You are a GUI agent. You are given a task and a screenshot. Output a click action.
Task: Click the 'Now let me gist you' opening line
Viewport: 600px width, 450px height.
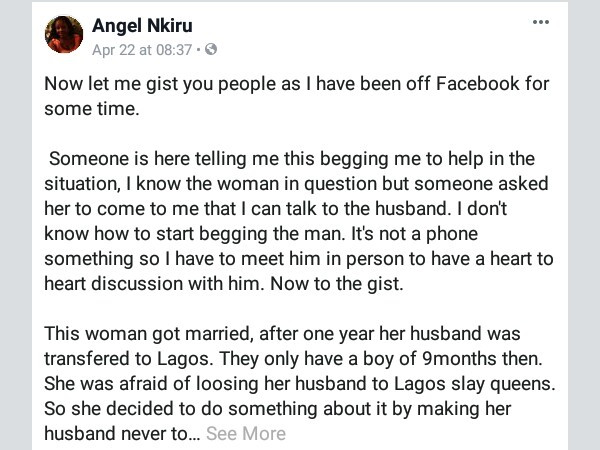pyautogui.click(x=297, y=84)
